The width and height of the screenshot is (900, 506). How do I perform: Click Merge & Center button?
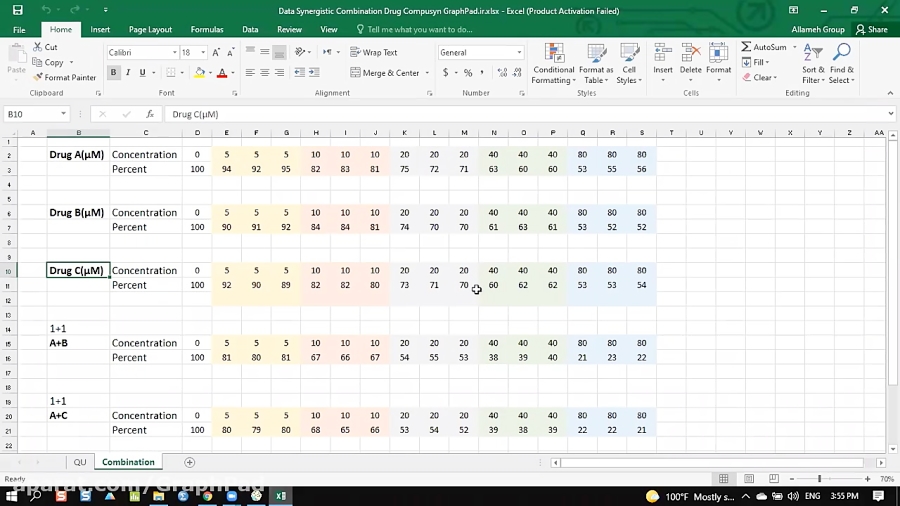point(385,72)
